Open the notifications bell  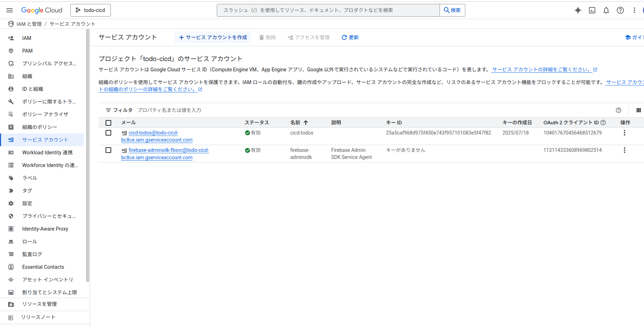pos(606,10)
